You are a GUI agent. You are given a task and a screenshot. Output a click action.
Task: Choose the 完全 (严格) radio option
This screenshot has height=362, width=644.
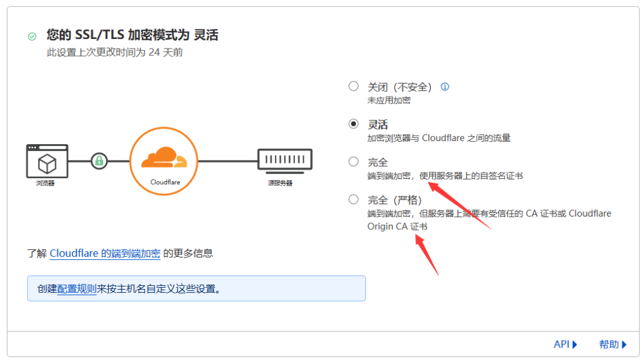pyautogui.click(x=353, y=200)
